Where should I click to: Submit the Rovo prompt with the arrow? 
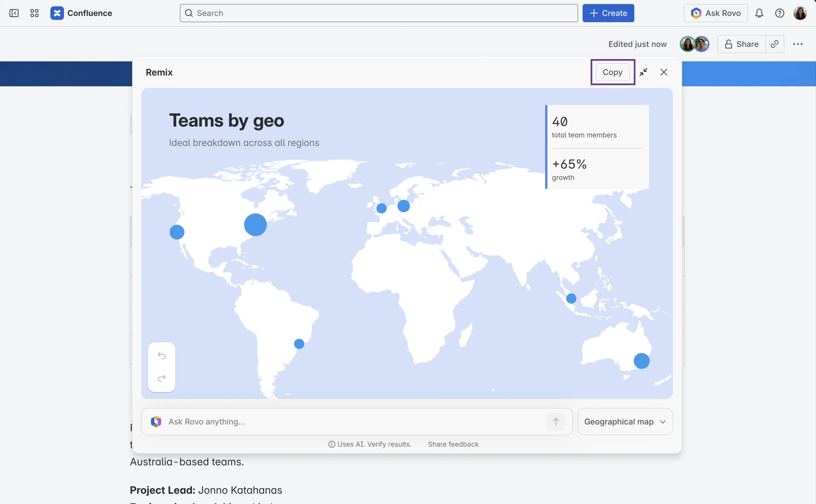coord(556,422)
